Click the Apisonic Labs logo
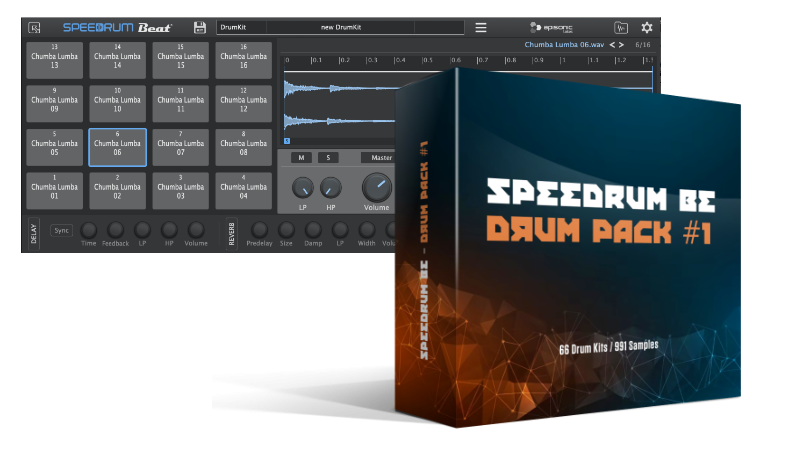Viewport: 791px width, 450px height. (550, 27)
